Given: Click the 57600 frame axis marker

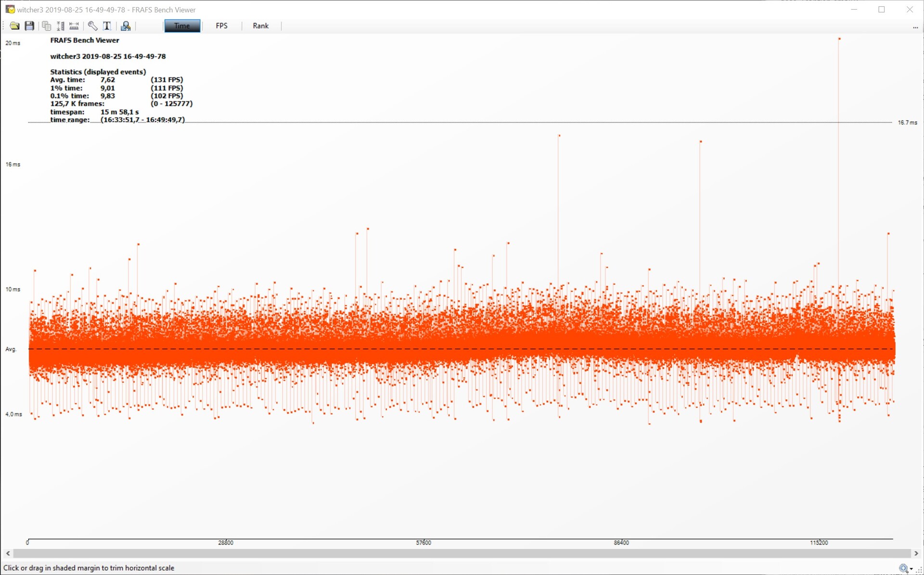Looking at the screenshot, I should (423, 542).
